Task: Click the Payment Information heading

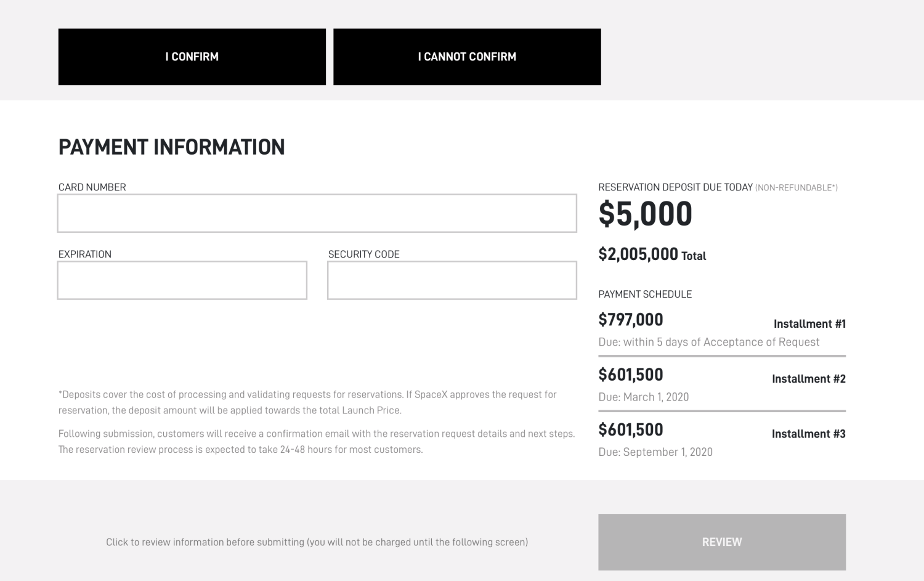Action: point(171,147)
